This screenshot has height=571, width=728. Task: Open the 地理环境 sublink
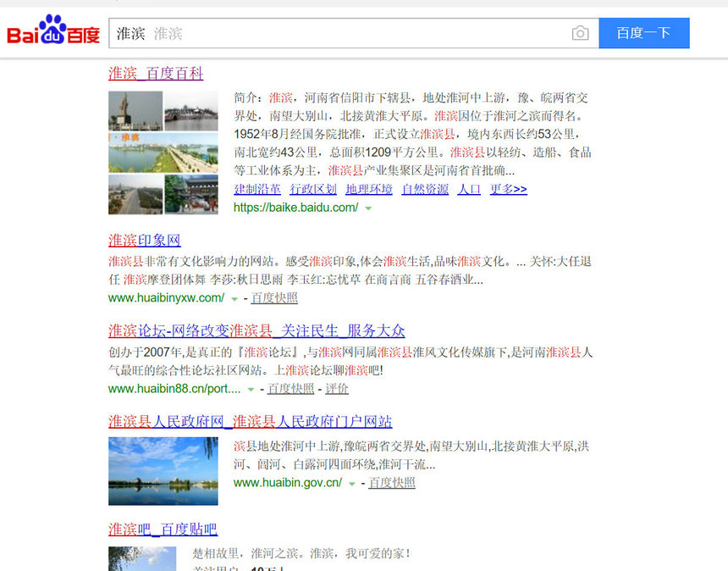click(x=369, y=189)
